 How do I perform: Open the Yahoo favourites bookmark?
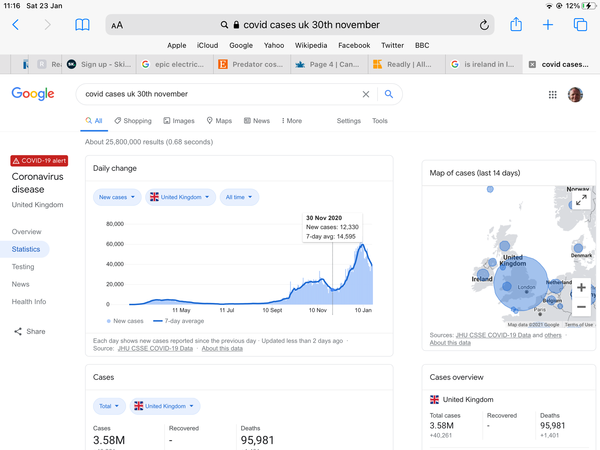pos(274,45)
